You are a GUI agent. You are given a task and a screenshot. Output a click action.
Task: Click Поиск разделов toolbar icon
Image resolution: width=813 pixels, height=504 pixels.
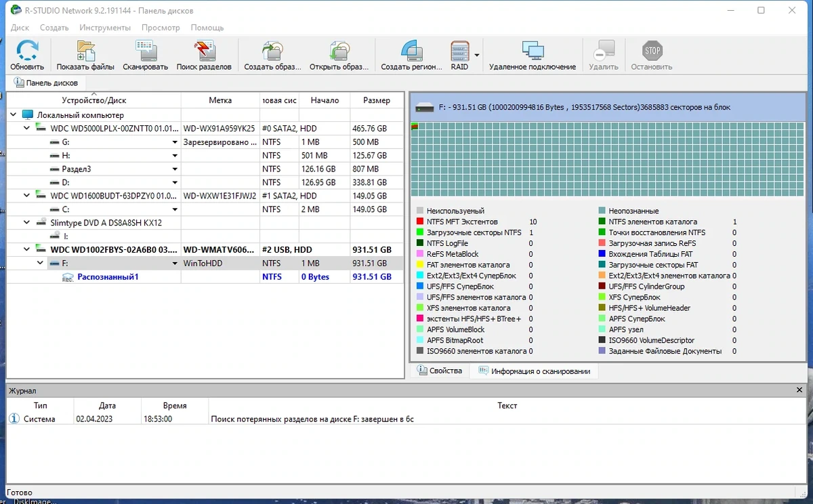click(x=204, y=51)
